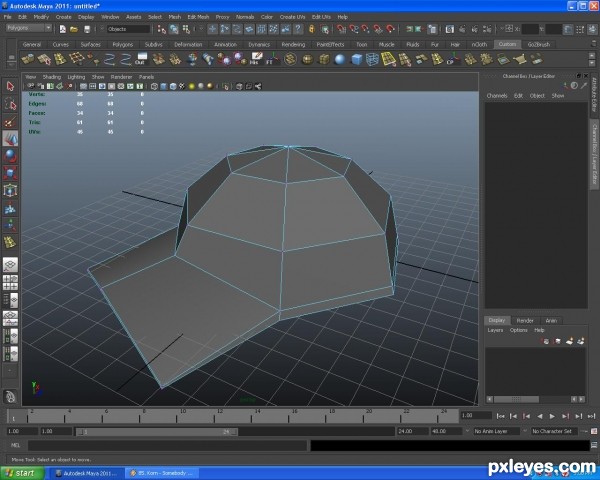Click the Windows start button
Screen dimensions: 600x480
(22, 473)
